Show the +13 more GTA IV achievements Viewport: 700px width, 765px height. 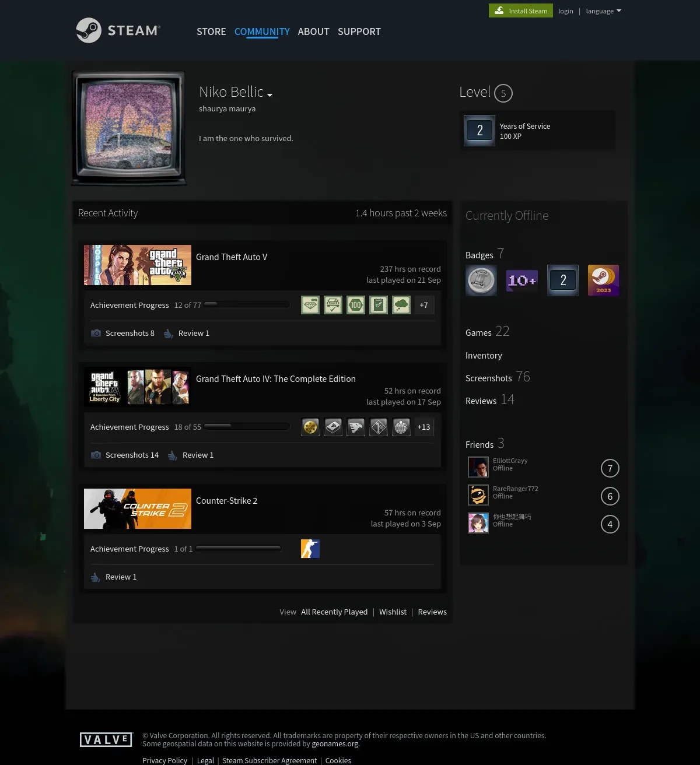pos(424,427)
